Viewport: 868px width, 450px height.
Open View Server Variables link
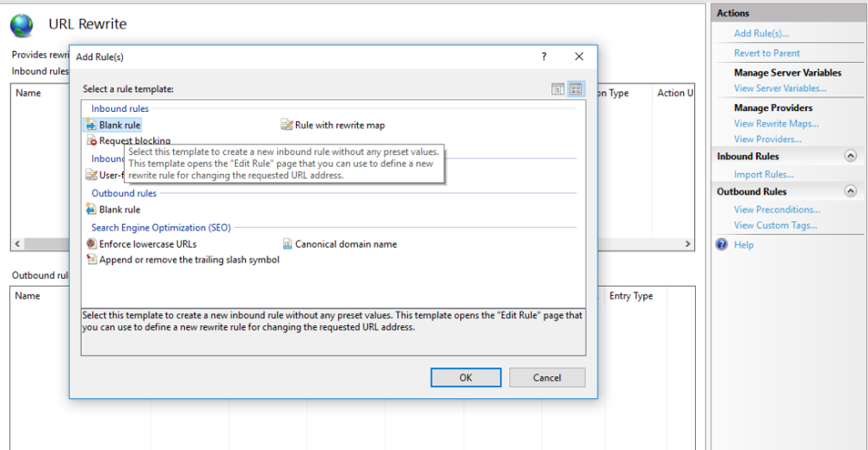point(779,89)
